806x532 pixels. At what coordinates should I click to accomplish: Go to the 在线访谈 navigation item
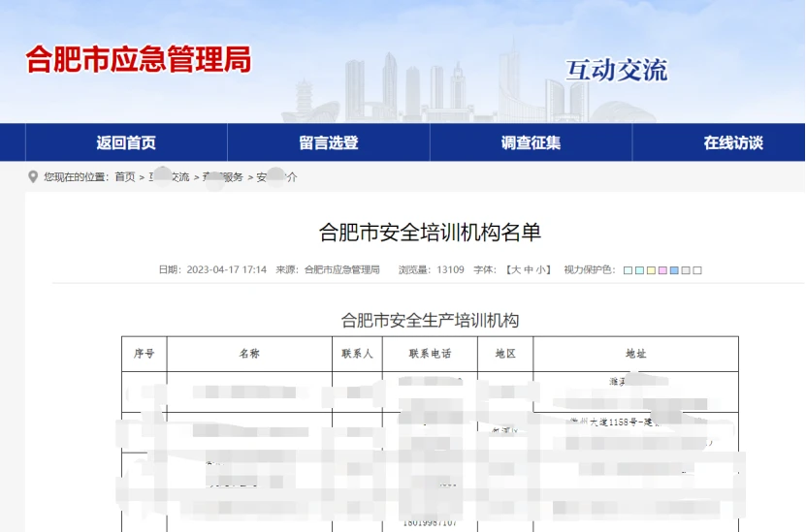tap(733, 142)
